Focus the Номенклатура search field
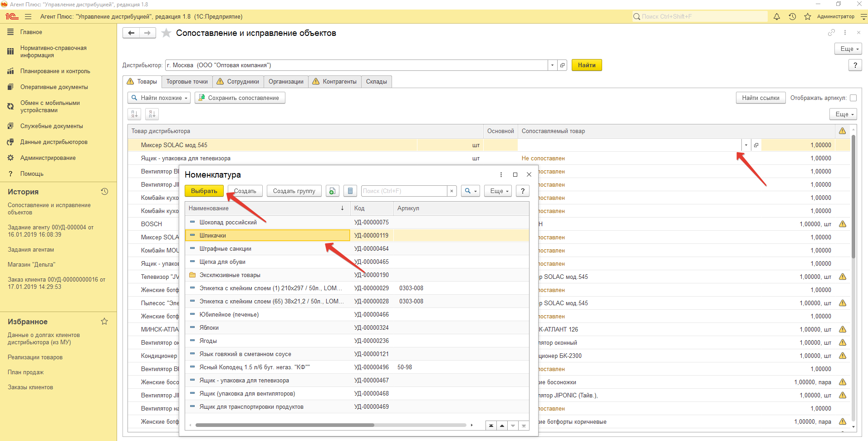The height and width of the screenshot is (441, 868). [404, 191]
